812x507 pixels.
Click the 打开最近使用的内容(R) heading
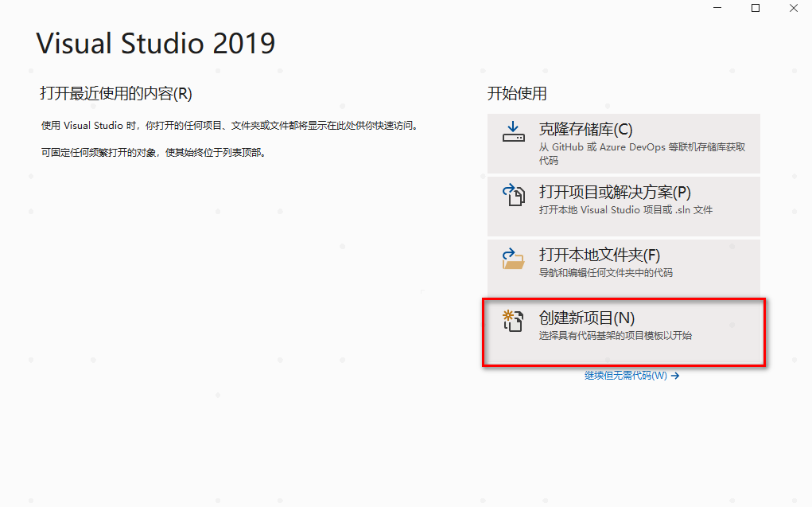pos(116,94)
